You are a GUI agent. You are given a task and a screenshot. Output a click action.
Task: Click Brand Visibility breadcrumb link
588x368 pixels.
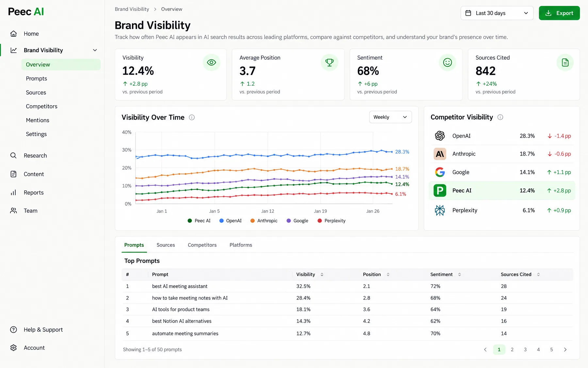coord(132,9)
